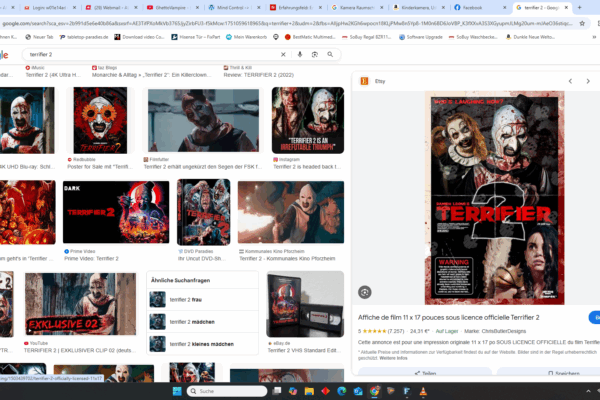
Task: Open the Filmfutter Terrifier 2 thumbnail
Action: coord(203,120)
